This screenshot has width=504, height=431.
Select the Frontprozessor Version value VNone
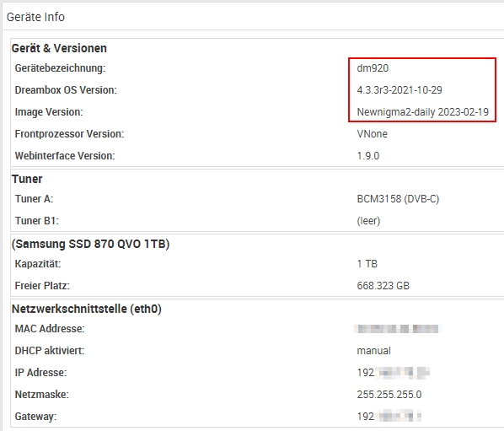pyautogui.click(x=372, y=134)
